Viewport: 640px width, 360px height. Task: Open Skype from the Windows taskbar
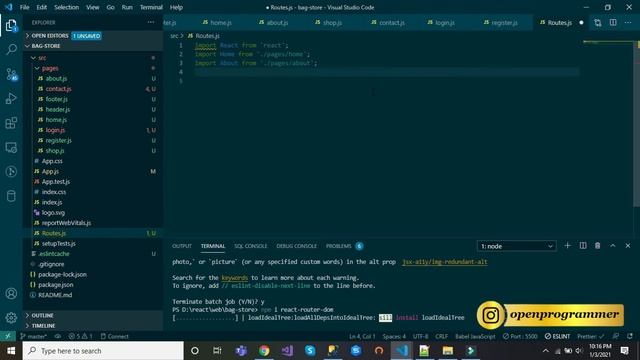tap(310, 351)
